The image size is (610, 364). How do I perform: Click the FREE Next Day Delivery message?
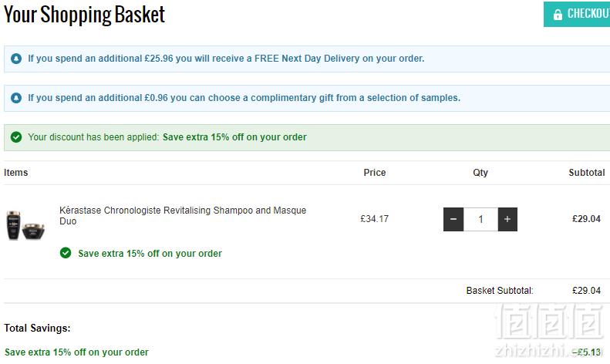[226, 59]
